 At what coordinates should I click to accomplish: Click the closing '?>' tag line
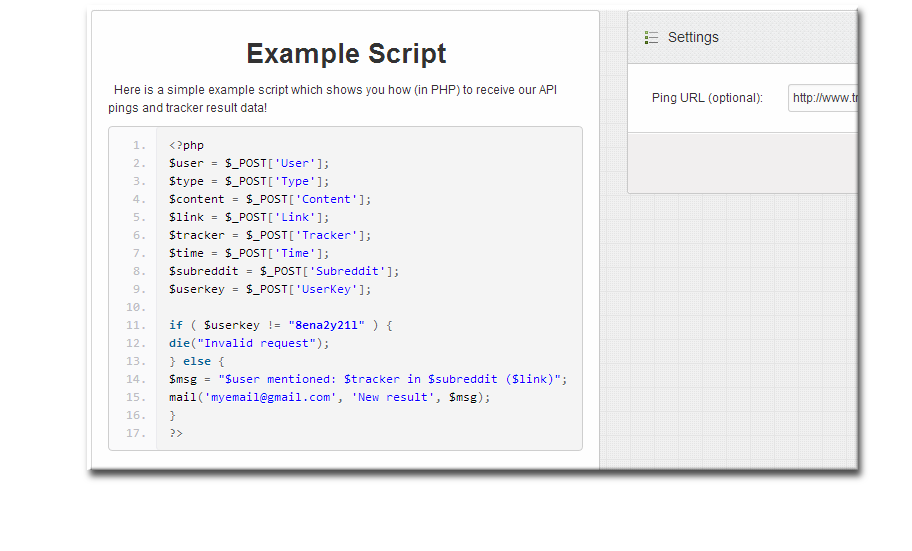(x=176, y=433)
